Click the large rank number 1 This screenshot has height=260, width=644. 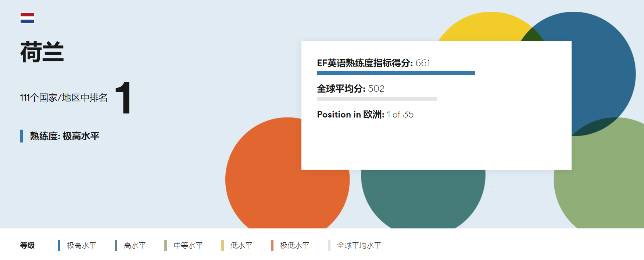(123, 98)
